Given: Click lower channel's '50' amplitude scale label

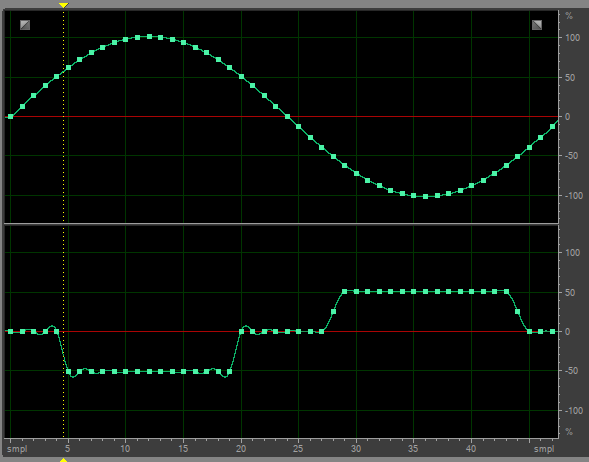Looking at the screenshot, I should tap(570, 293).
